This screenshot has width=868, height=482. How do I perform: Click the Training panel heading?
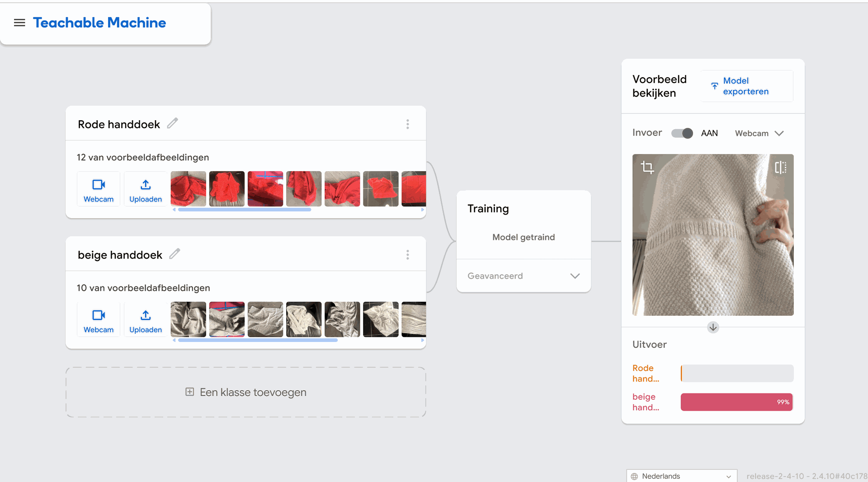[488, 209]
